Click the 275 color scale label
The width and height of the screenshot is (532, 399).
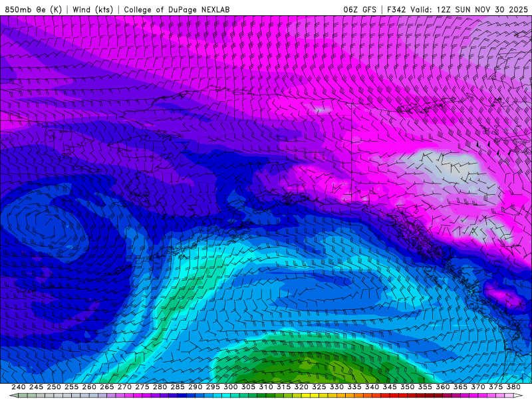(142, 387)
